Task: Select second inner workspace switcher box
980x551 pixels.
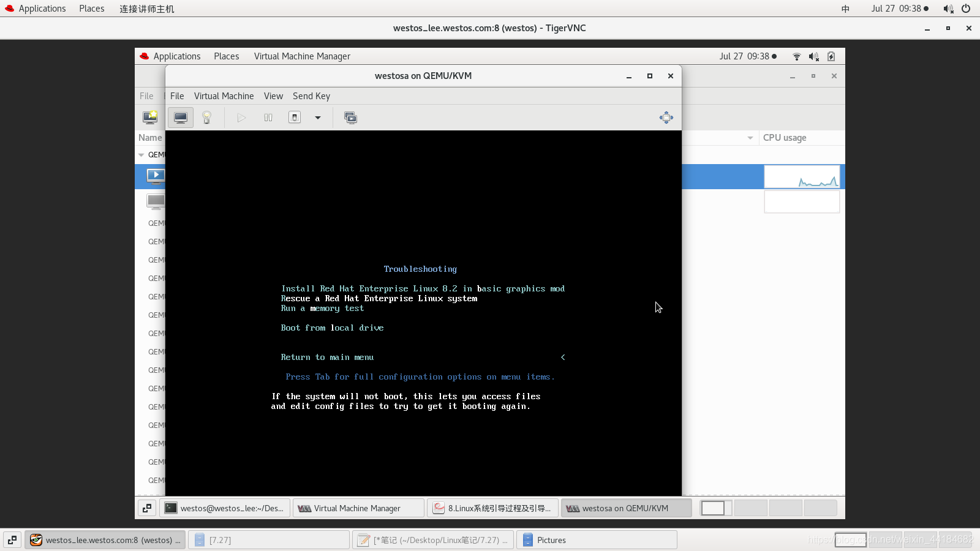Action: click(750, 508)
